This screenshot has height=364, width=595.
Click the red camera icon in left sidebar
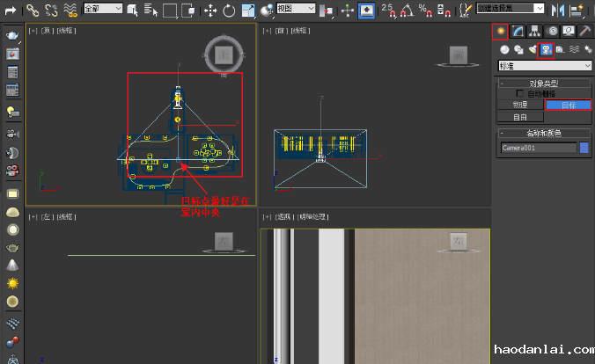(x=12, y=171)
